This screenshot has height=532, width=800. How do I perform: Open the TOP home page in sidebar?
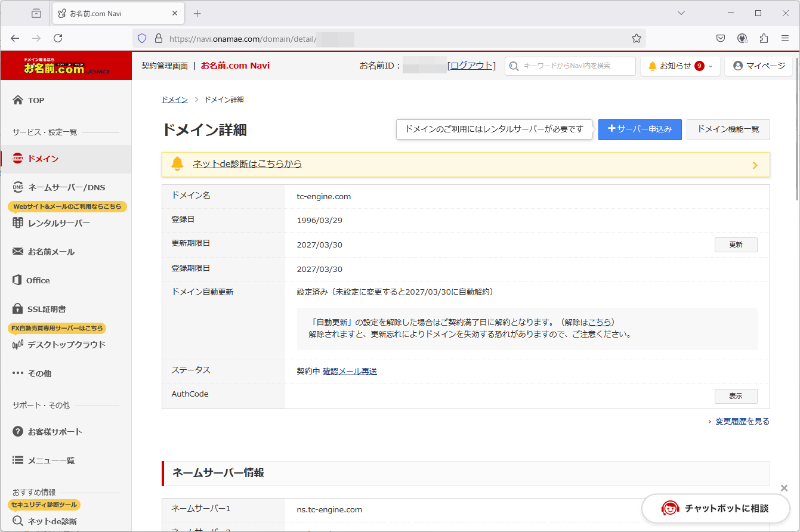point(36,100)
